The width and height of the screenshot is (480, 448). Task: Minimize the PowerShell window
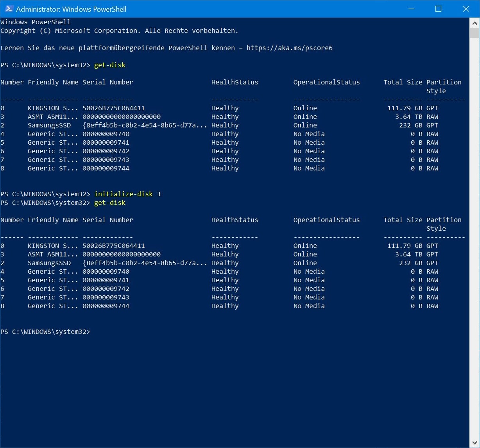pyautogui.click(x=411, y=9)
